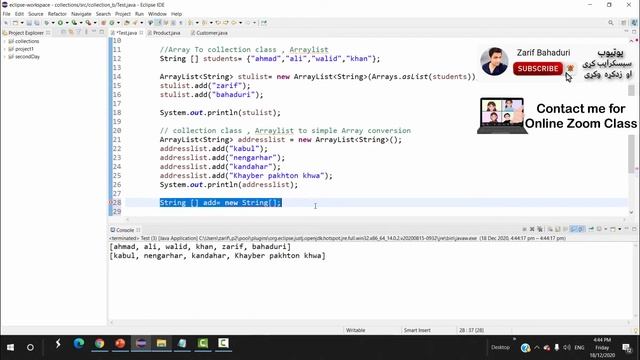
Task: Open the Debug button dropdown arrow
Action: pos(53,23)
